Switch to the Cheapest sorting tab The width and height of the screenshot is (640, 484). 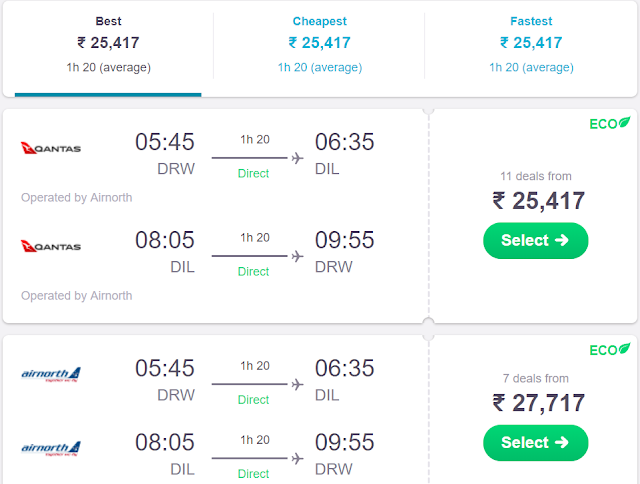coord(319,44)
